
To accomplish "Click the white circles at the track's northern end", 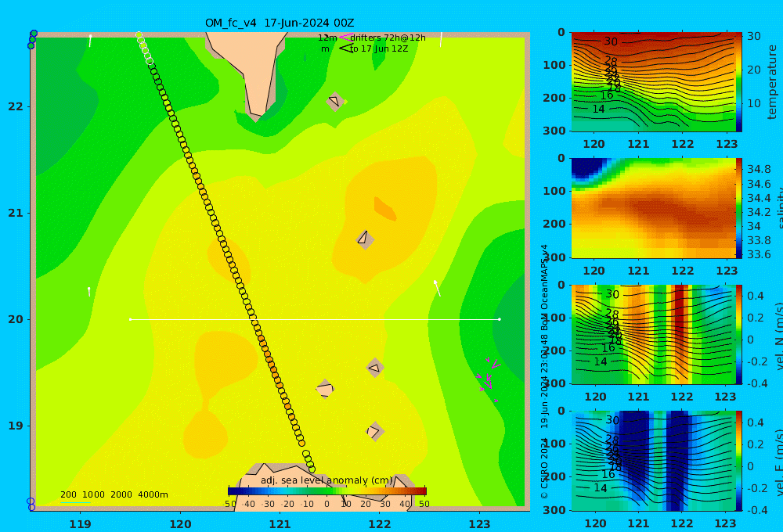I will tap(144, 48).
